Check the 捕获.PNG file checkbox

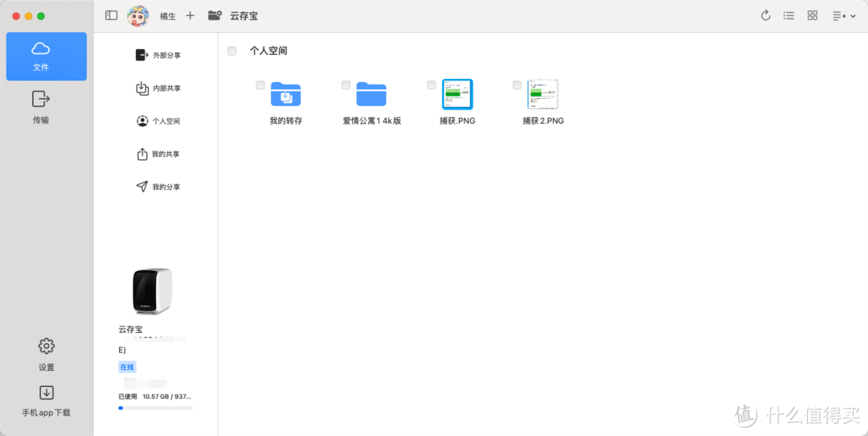tap(432, 84)
